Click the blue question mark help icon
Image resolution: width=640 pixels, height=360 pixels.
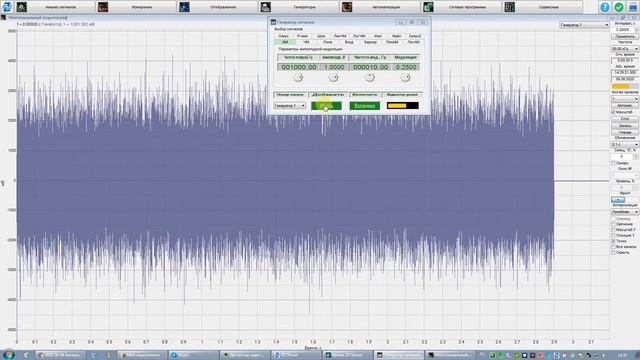tap(604, 7)
